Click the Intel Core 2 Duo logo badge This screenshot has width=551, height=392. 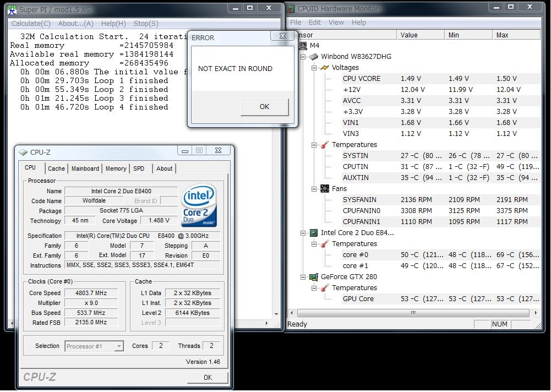(199, 205)
